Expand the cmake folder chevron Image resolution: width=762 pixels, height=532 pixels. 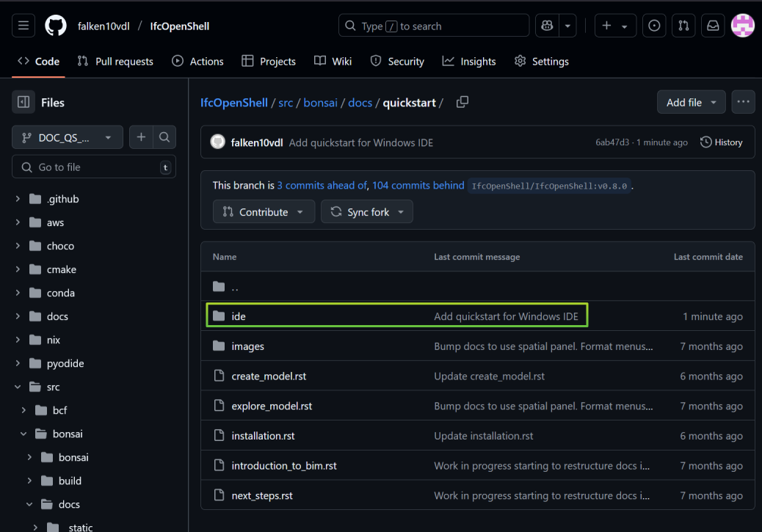[x=18, y=269]
